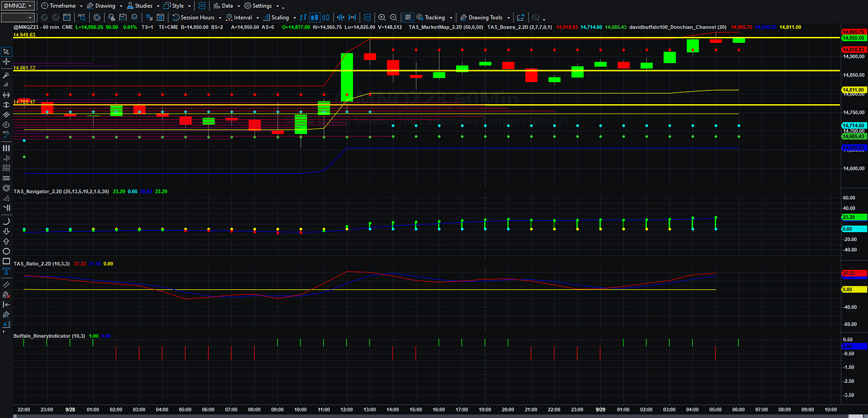The image size is (868, 418).
Task: Click the Studies flask icon
Action: coord(129,5)
